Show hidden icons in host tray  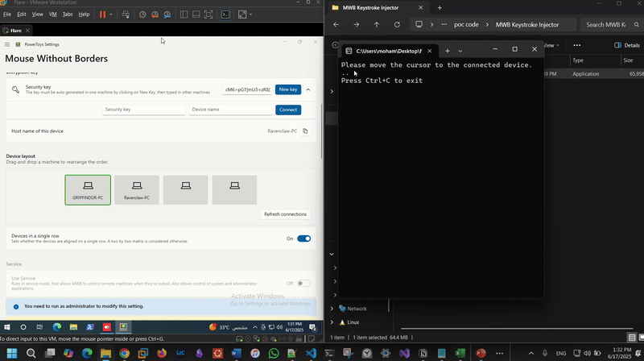click(x=531, y=353)
